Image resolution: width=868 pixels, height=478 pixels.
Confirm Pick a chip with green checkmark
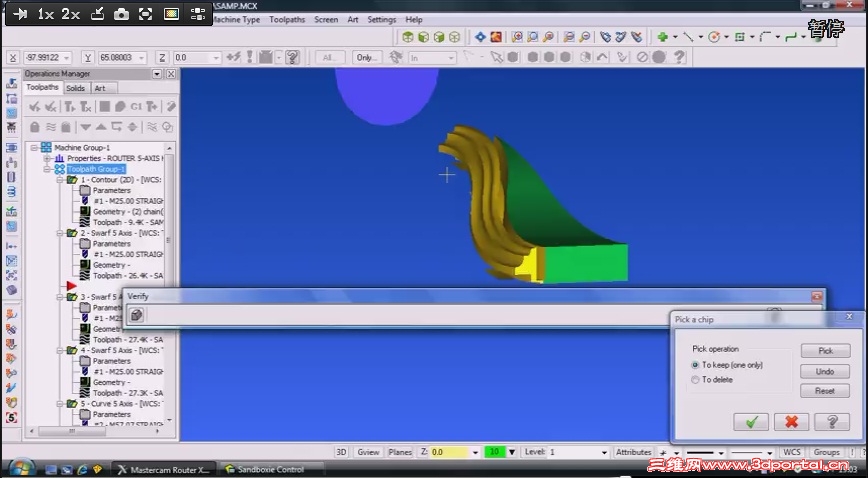(x=751, y=422)
